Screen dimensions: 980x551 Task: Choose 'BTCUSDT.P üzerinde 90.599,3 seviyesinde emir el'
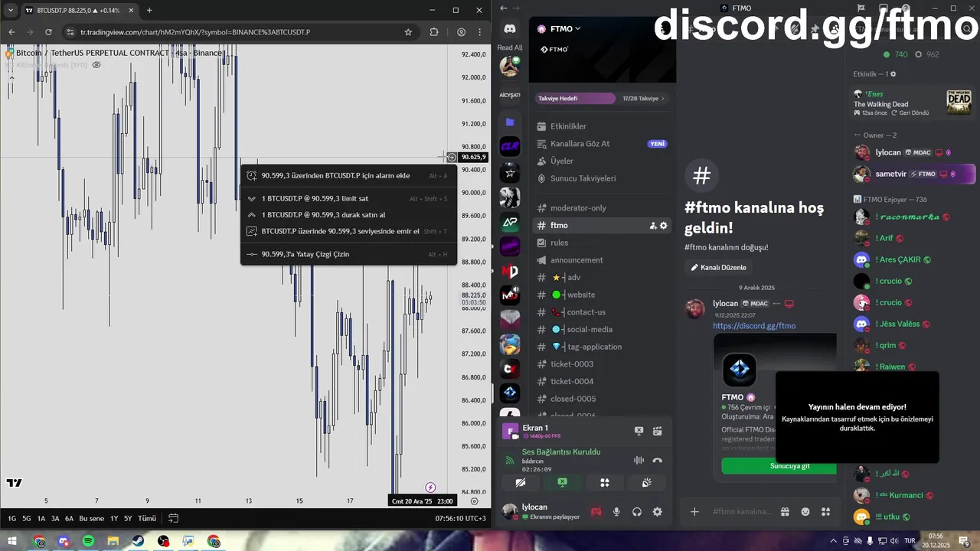tap(348, 231)
